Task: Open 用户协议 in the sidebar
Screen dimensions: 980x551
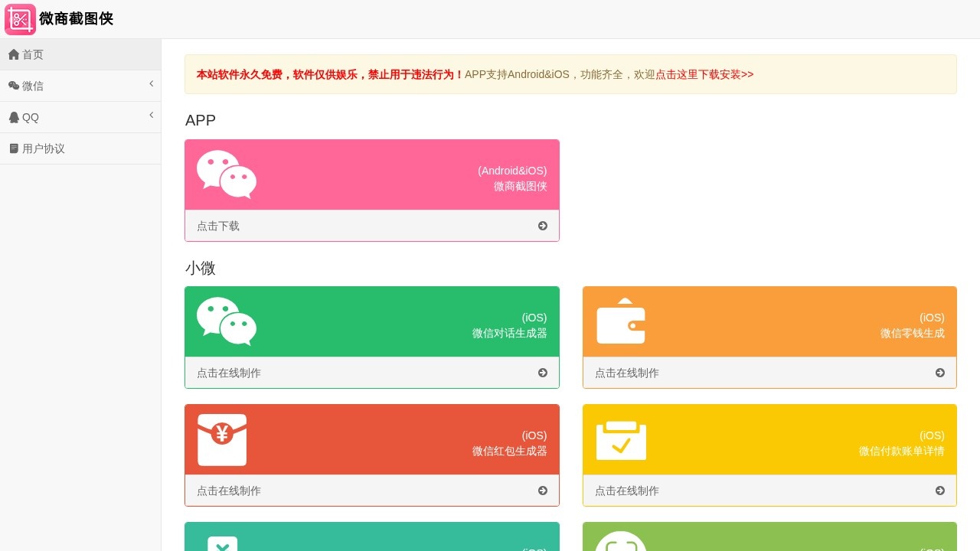Action: 44,148
